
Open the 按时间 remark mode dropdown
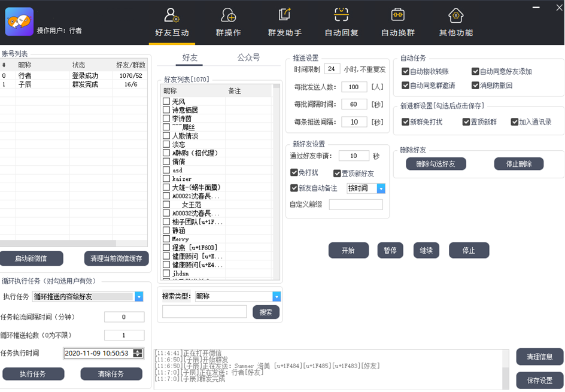(381, 188)
